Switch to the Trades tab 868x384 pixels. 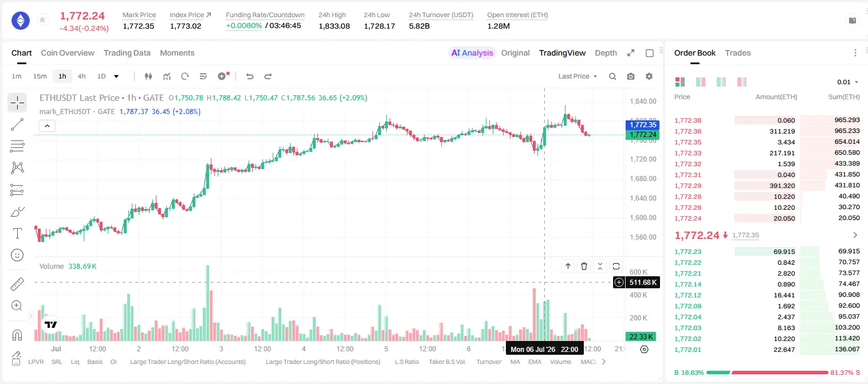738,53
